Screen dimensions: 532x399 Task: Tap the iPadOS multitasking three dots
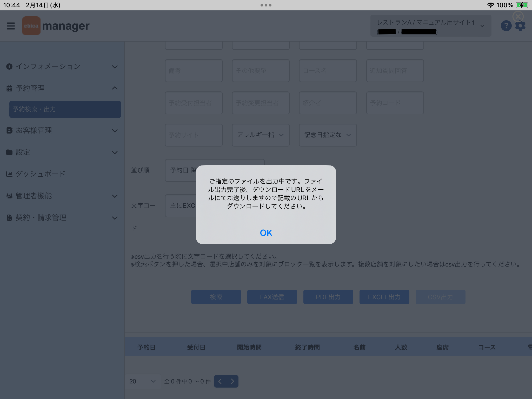[x=266, y=5]
